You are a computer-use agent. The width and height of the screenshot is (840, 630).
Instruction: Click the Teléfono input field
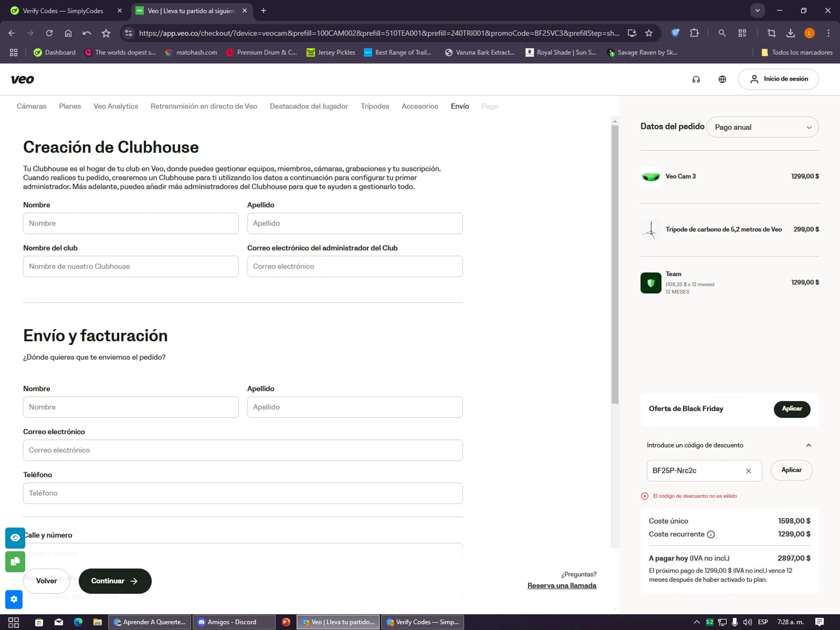[x=242, y=493]
